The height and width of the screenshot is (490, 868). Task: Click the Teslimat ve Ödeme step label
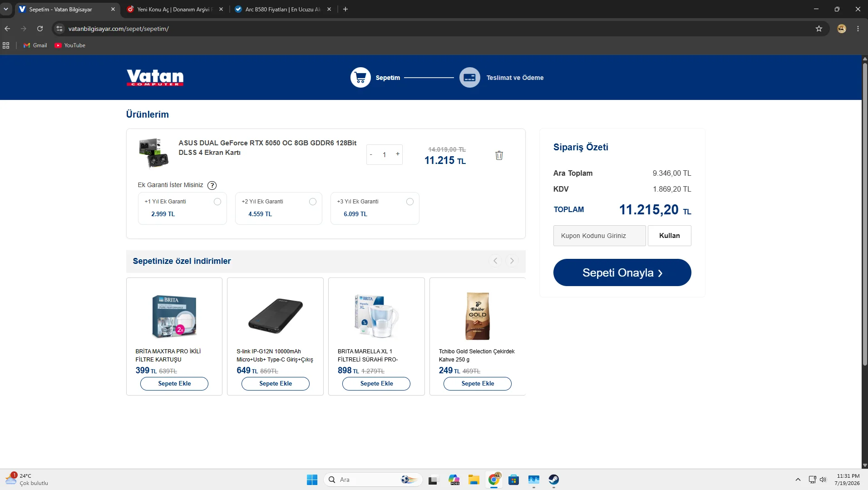[515, 78]
